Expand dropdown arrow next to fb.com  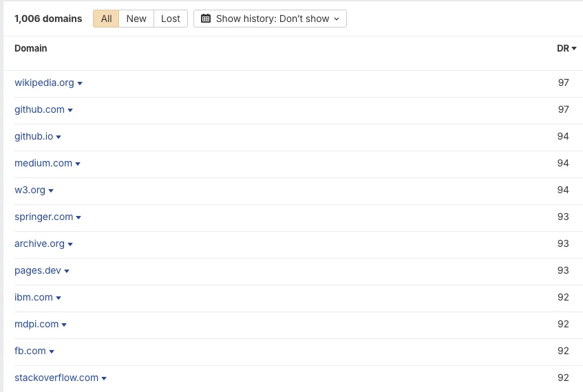click(x=52, y=352)
